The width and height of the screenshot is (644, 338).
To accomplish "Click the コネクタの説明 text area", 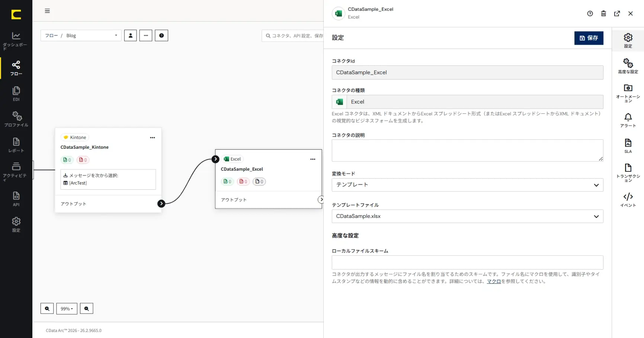I will (x=467, y=151).
